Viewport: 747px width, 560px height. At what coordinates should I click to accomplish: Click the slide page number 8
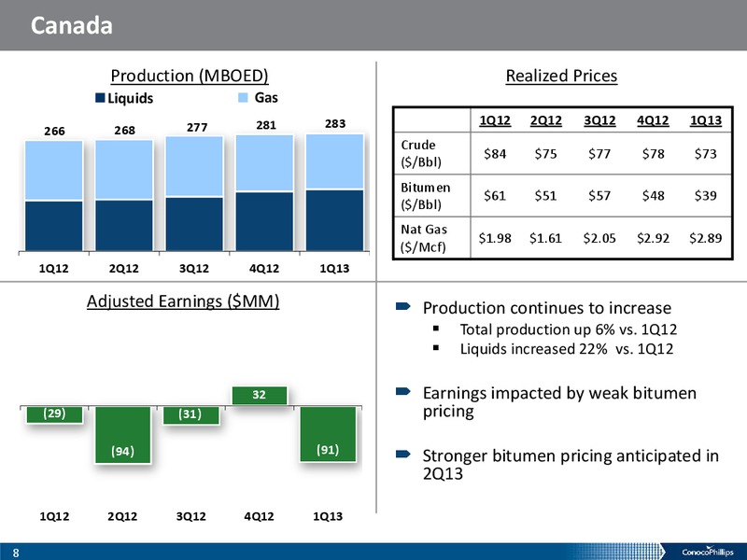click(x=16, y=553)
